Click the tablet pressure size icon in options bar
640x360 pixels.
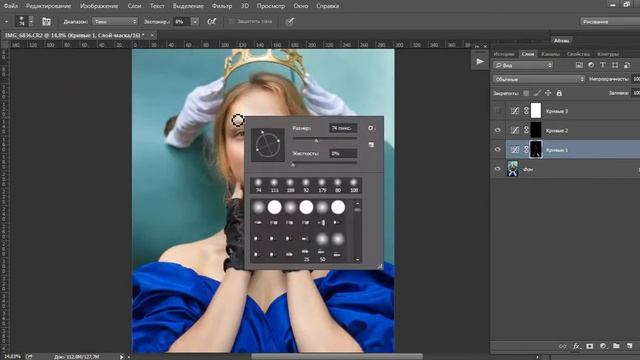tap(289, 22)
